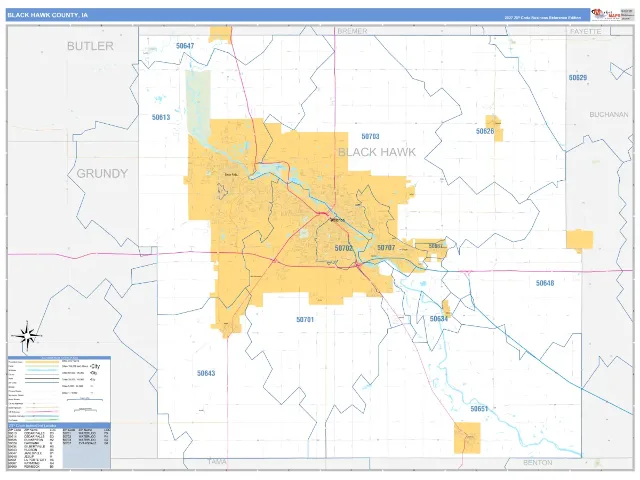
Task: Click the ZIP code index header bar
Action: pyautogui.click(x=59, y=426)
